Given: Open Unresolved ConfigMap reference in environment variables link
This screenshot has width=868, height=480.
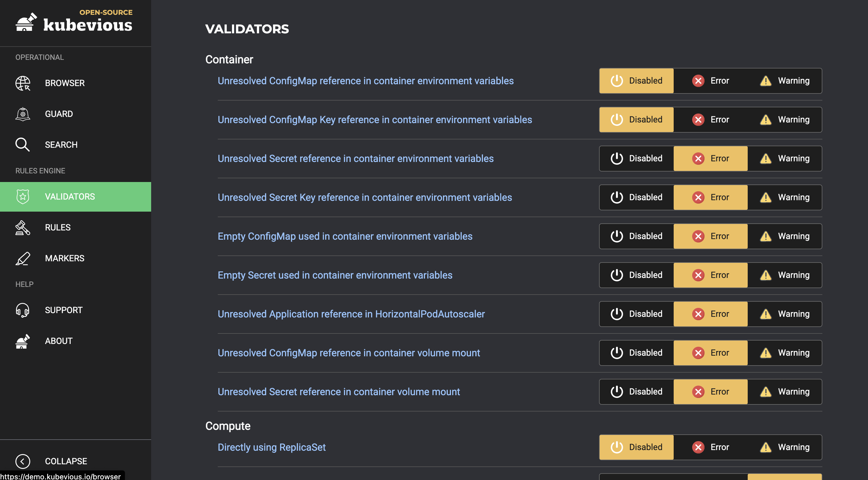Looking at the screenshot, I should 366,81.
